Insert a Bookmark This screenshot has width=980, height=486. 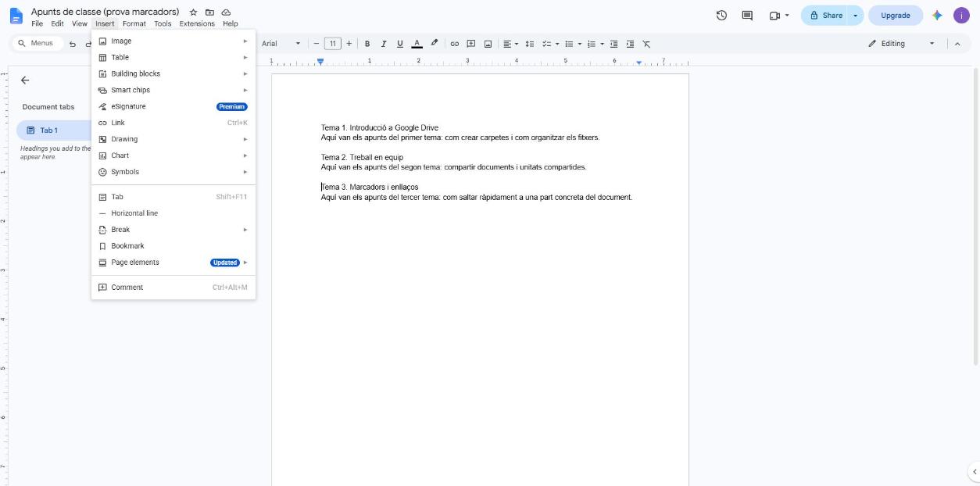point(173,246)
